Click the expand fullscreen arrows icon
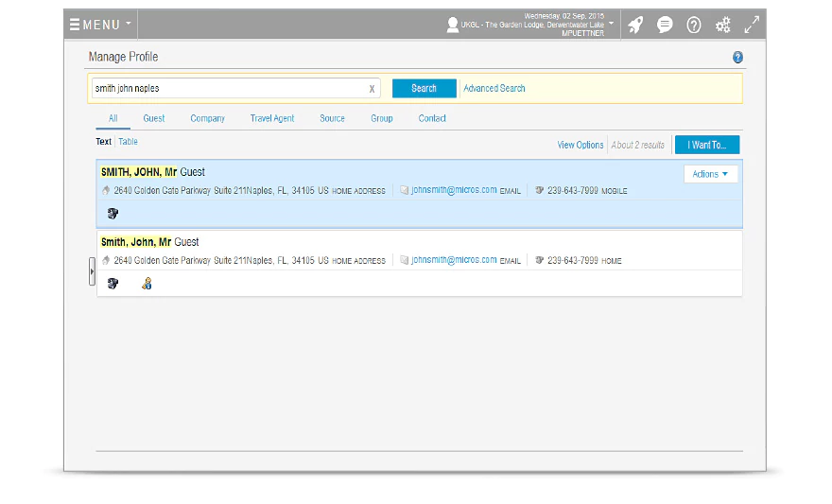The image size is (832, 504). (x=752, y=26)
